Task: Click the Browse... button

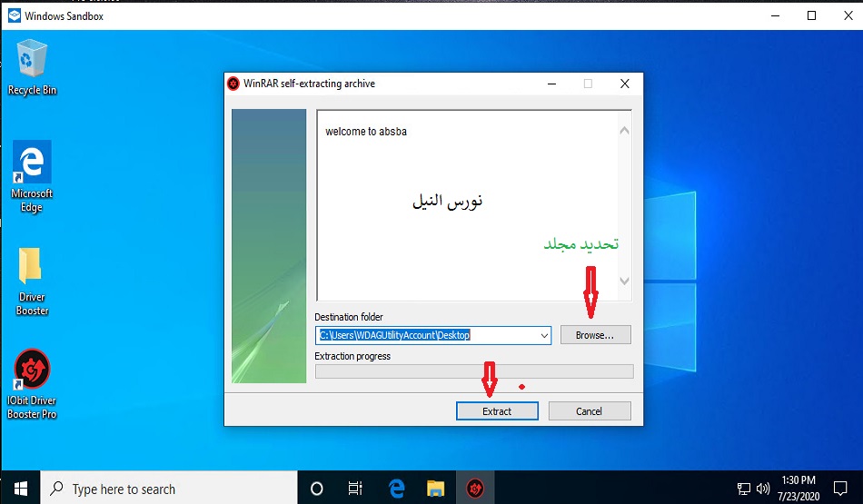Action: click(595, 335)
